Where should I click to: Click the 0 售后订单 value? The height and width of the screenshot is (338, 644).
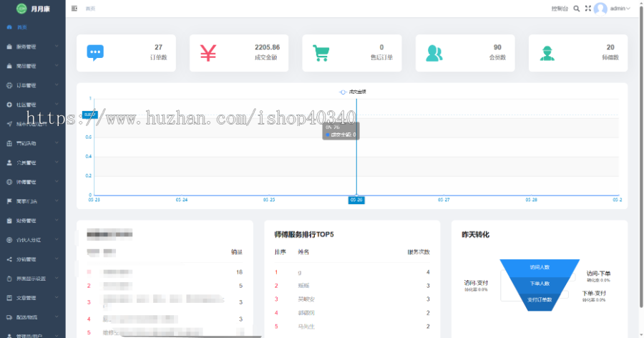click(x=381, y=47)
